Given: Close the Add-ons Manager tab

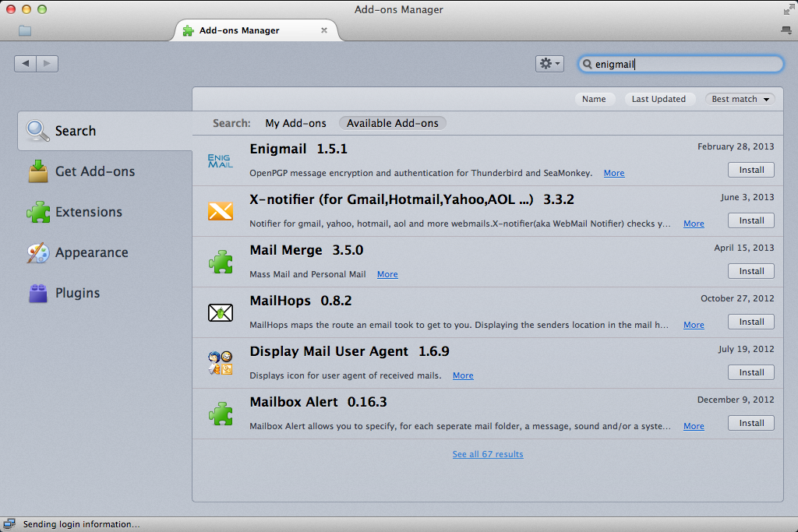Looking at the screenshot, I should (x=324, y=30).
